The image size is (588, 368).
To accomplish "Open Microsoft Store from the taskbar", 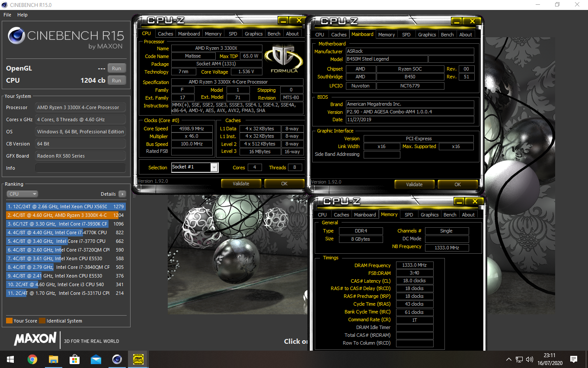I will tap(74, 359).
